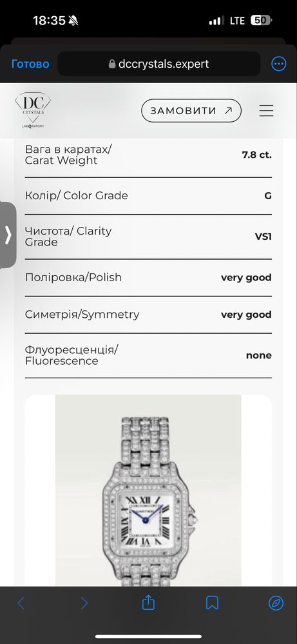
Task: Open the hamburger menu icon
Action: [266, 110]
